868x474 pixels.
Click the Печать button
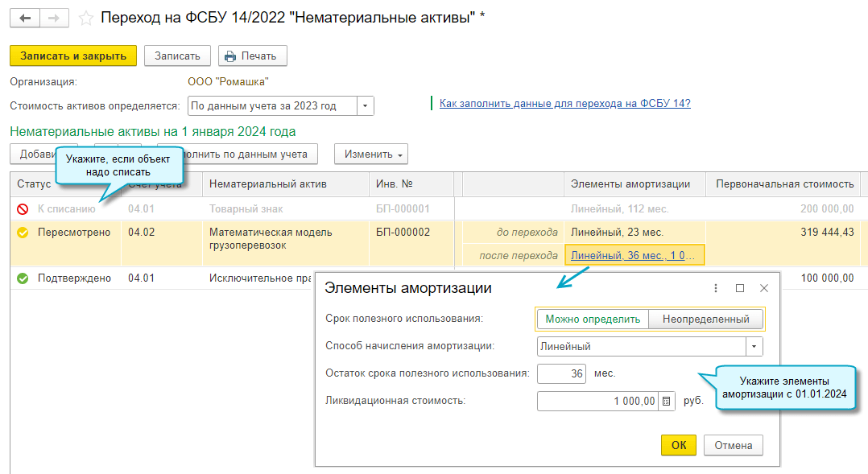click(252, 56)
